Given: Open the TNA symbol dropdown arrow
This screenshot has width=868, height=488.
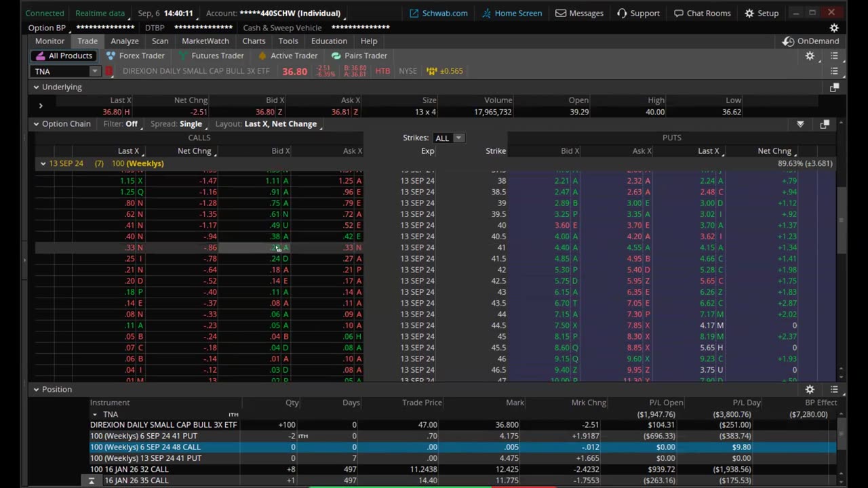Looking at the screenshot, I should (94, 71).
